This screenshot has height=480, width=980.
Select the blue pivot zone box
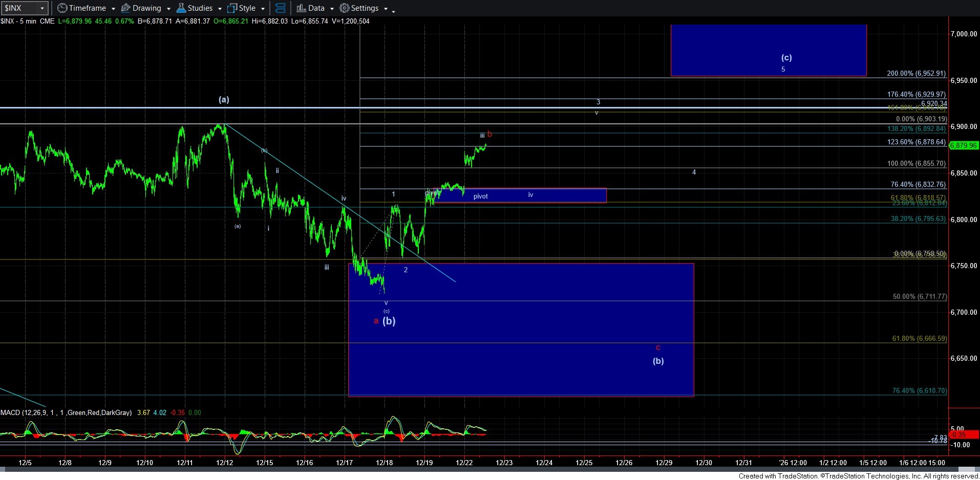click(x=520, y=195)
